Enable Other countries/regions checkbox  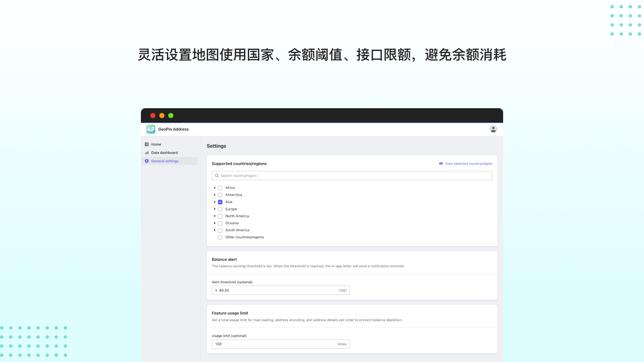click(x=220, y=237)
